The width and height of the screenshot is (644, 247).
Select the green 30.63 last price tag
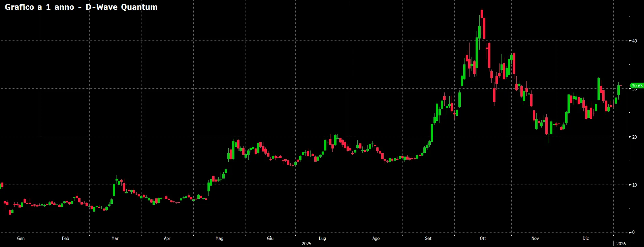pyautogui.click(x=637, y=86)
